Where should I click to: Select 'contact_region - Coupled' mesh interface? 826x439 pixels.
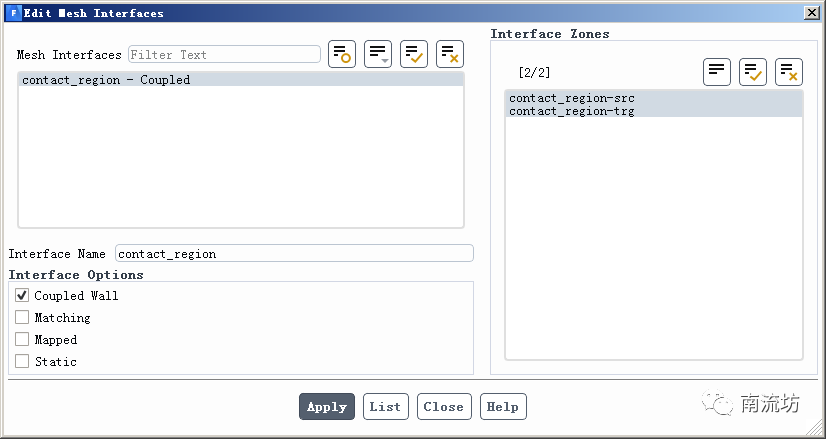pos(106,80)
